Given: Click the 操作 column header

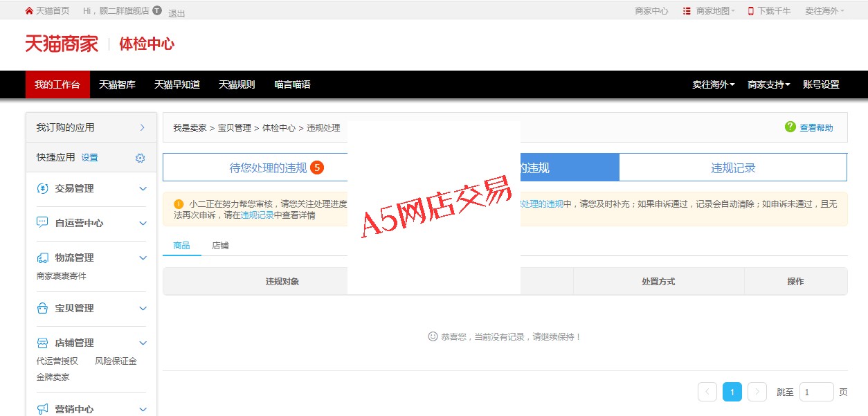Looking at the screenshot, I should (x=795, y=282).
